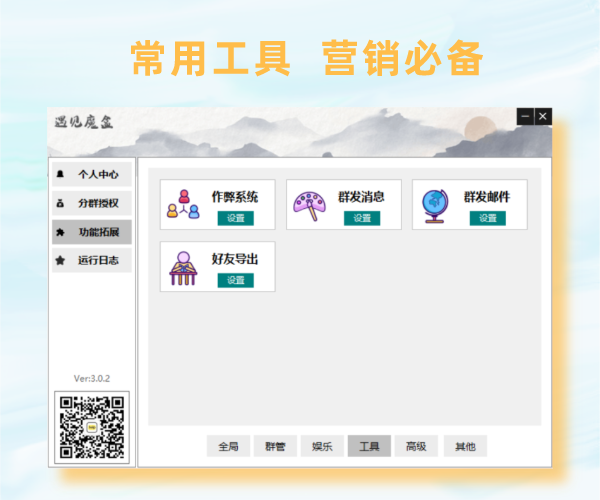The width and height of the screenshot is (600, 500).
Task: Switch to the 全局 tab
Action: point(228,446)
